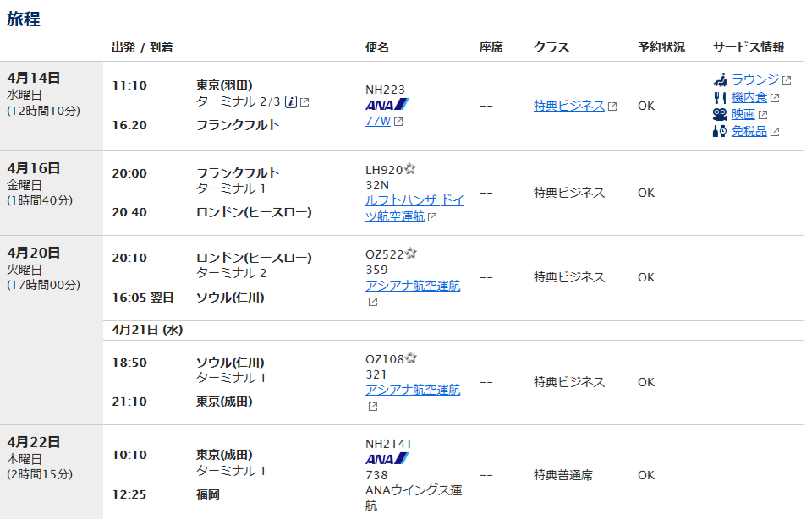Click the movie projector icon

click(720, 114)
